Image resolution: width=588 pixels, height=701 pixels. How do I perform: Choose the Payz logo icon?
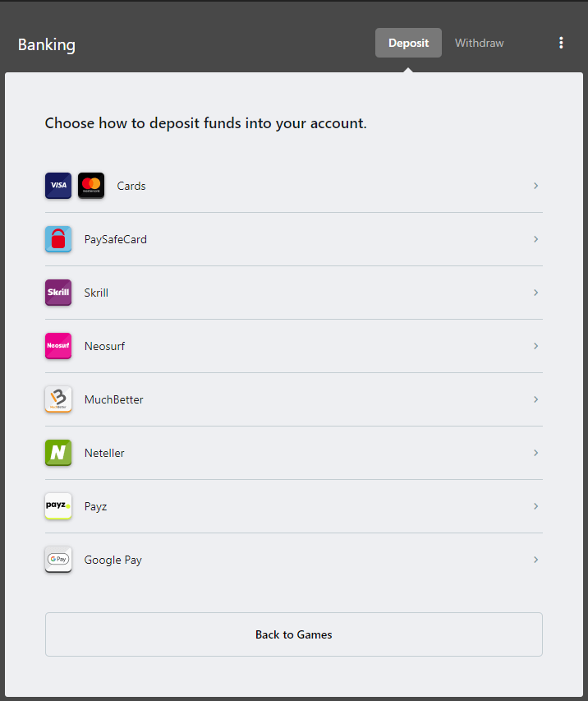(58, 506)
